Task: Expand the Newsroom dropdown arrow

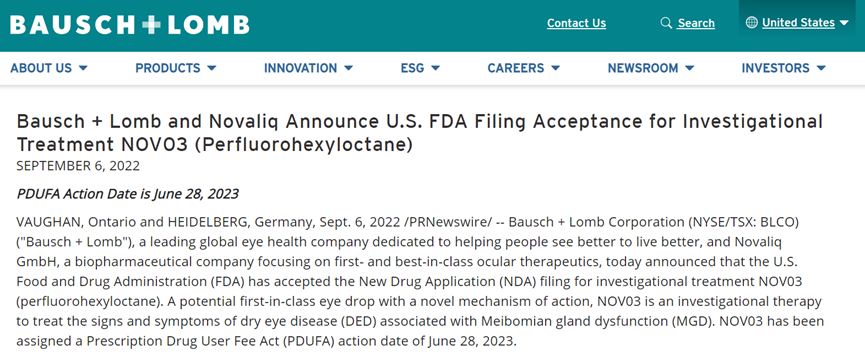Action: [690, 68]
